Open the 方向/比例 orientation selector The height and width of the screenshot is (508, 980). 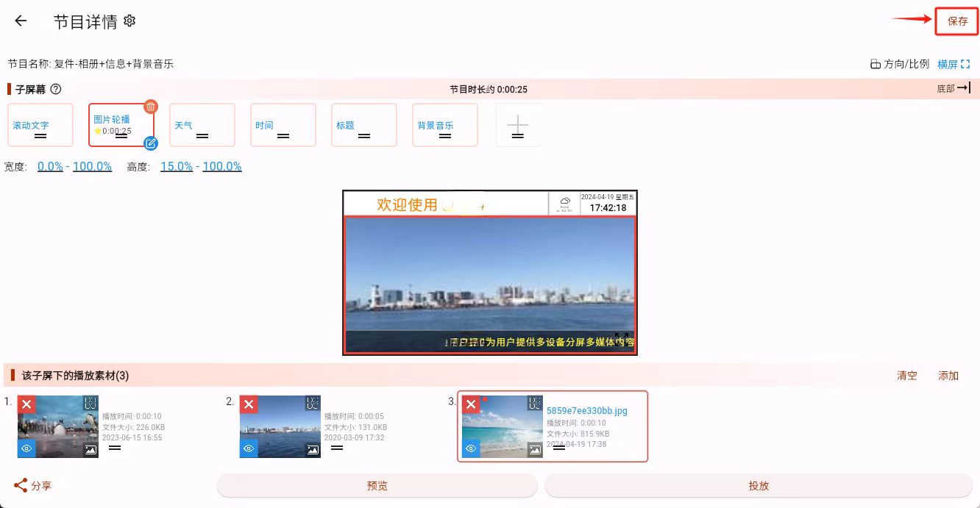click(x=899, y=64)
